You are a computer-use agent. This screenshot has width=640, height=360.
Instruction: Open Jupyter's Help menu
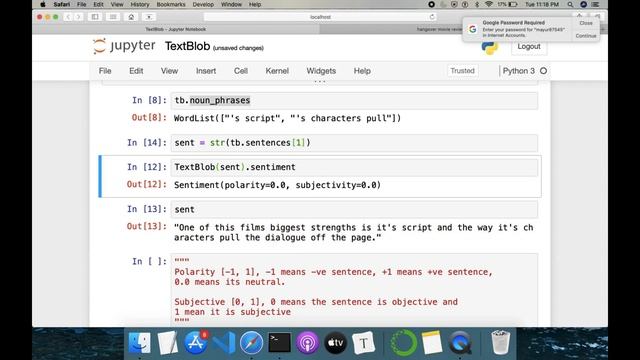click(362, 71)
